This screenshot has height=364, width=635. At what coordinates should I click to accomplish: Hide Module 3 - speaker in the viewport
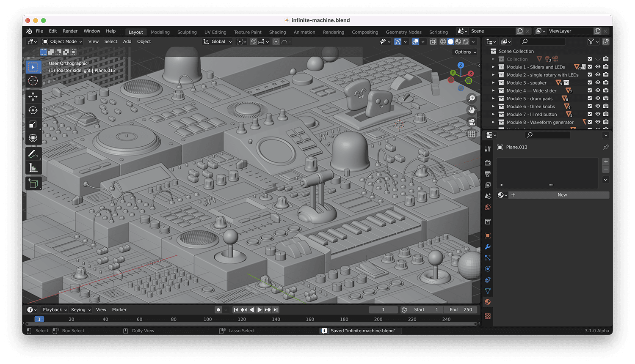click(598, 82)
